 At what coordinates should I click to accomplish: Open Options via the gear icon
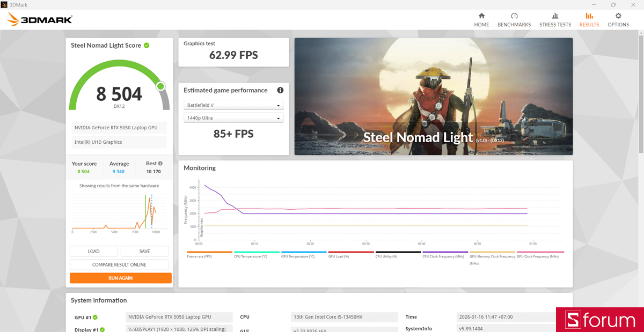pyautogui.click(x=618, y=19)
